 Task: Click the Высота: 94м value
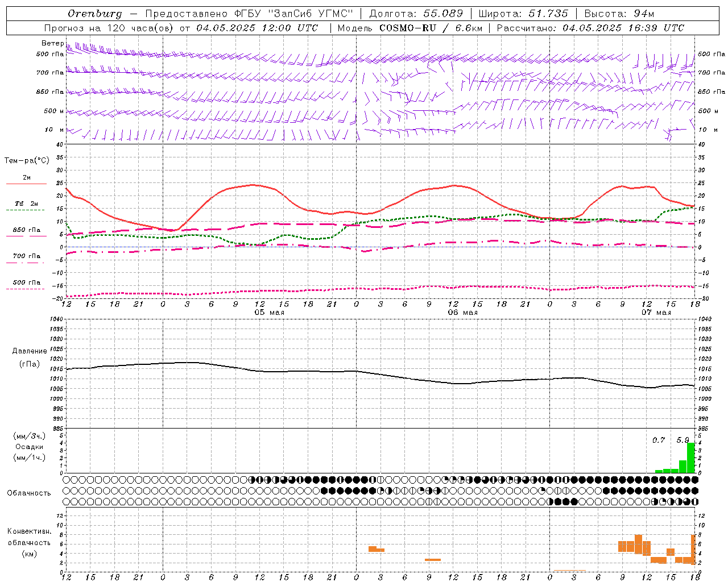click(619, 14)
